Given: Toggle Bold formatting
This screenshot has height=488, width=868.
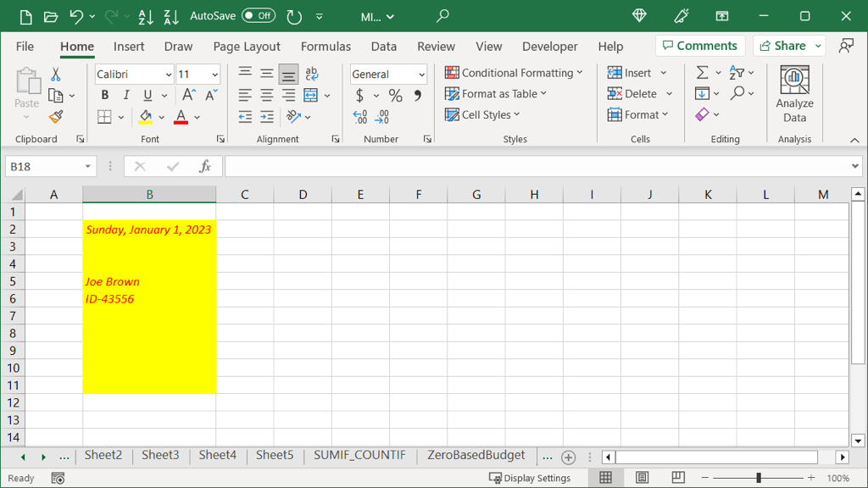Looking at the screenshot, I should coord(105,96).
